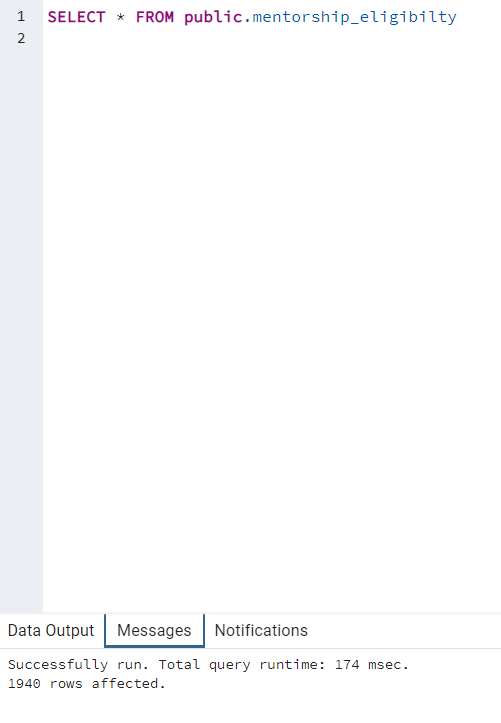Select the Messages tab
The width and height of the screenshot is (501, 723).
click(x=154, y=630)
